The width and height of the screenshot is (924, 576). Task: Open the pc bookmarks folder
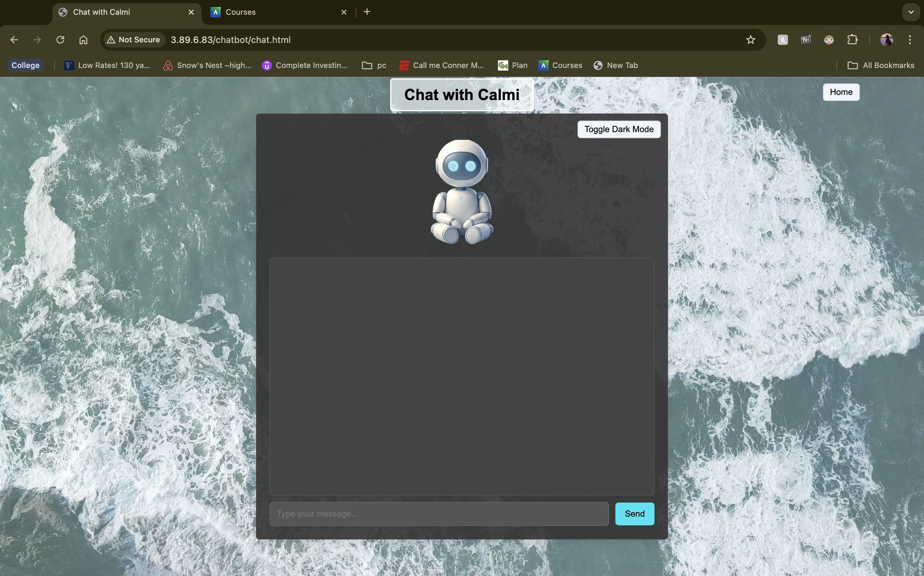click(374, 65)
